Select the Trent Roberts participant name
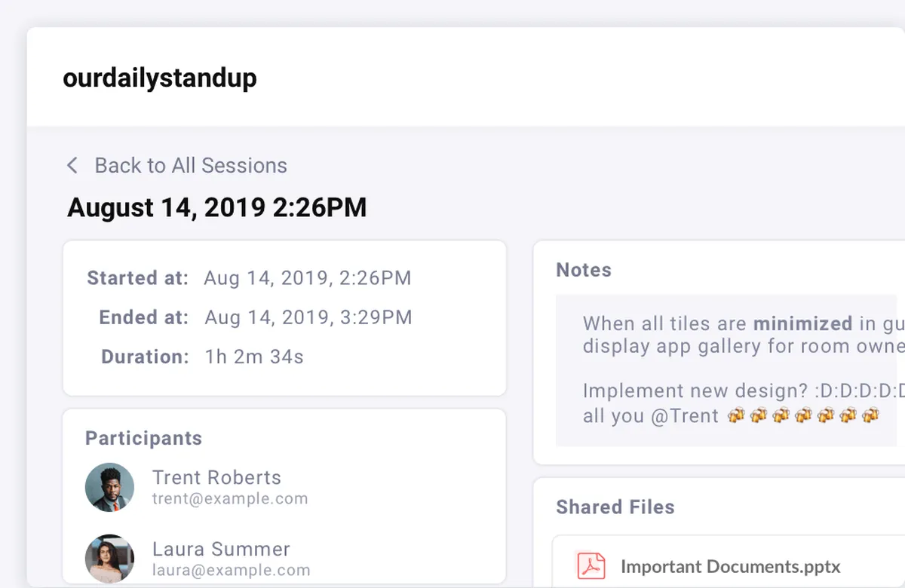This screenshot has width=905, height=588. (x=216, y=477)
